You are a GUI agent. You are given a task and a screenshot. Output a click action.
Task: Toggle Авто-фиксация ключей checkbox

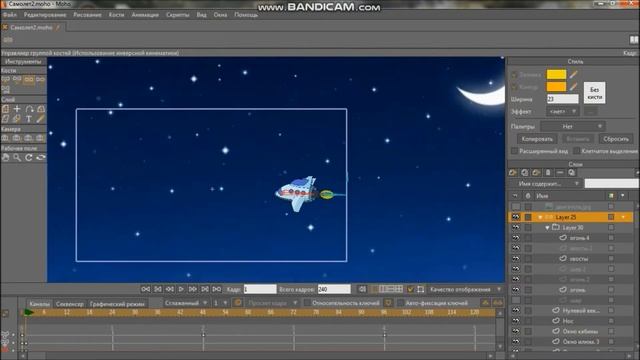point(400,303)
